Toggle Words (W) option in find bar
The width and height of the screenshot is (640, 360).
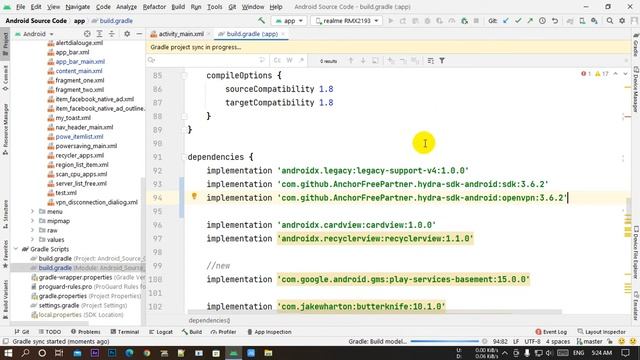tap(289, 60)
